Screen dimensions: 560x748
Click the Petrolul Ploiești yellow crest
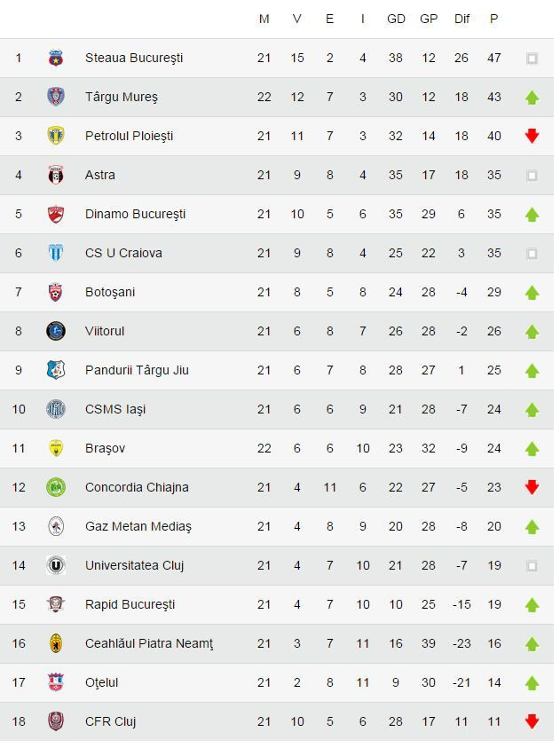(x=56, y=137)
